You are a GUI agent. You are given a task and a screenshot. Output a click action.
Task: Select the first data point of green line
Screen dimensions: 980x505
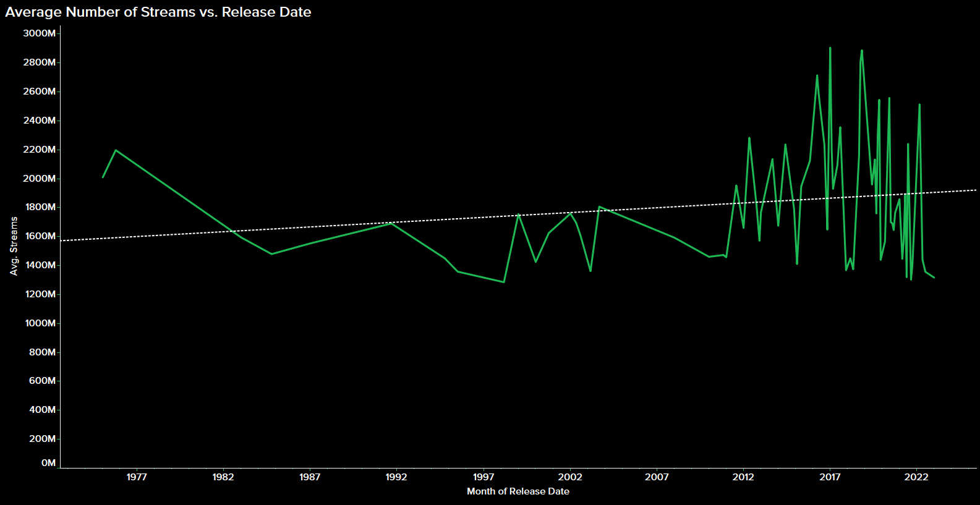pos(103,177)
